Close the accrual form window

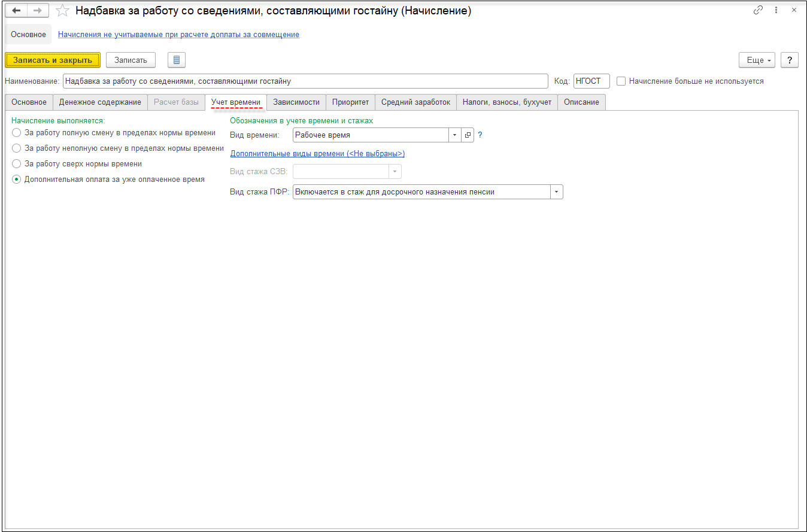tap(794, 10)
